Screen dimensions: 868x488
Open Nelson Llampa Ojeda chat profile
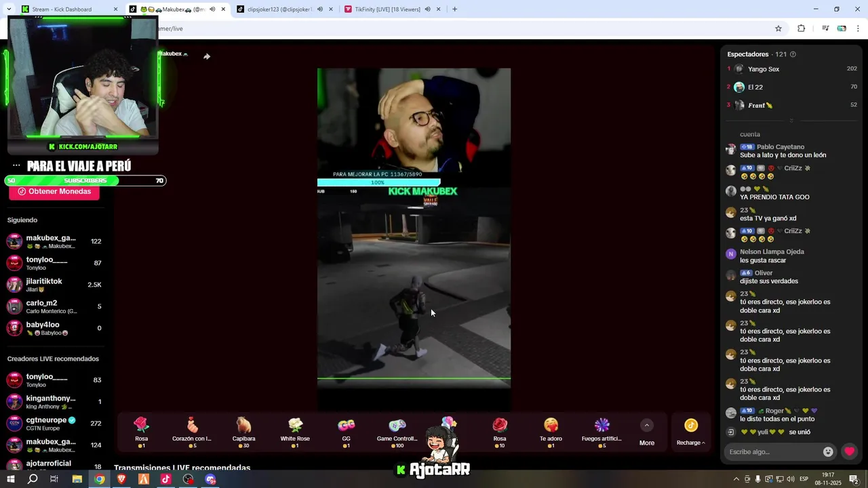tap(772, 251)
